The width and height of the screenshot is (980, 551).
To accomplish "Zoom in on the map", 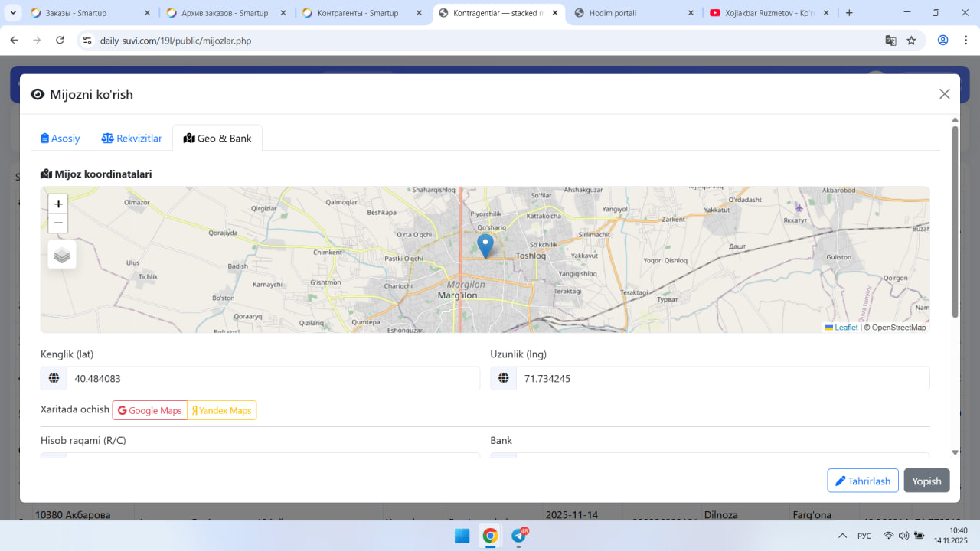I will click(x=58, y=204).
